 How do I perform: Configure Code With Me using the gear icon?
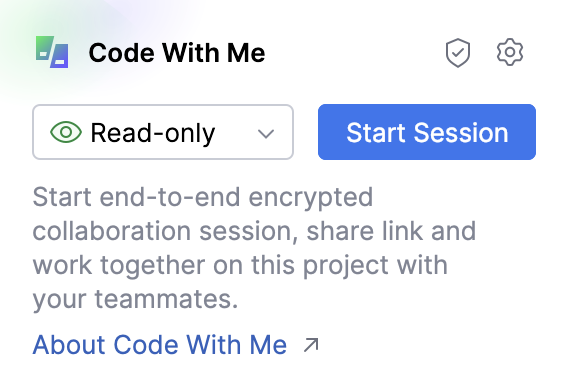pyautogui.click(x=510, y=52)
